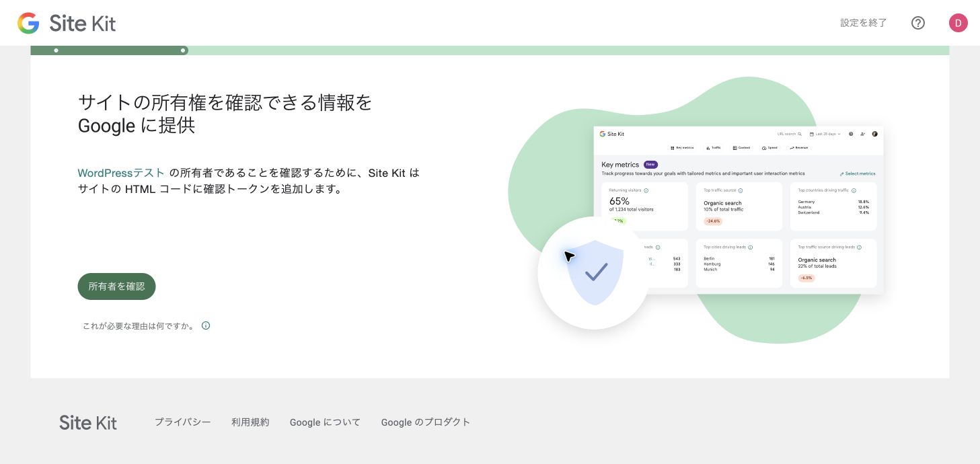Click 設定を終了 to exit setup
Image resolution: width=980 pixels, height=464 pixels.
[x=864, y=23]
